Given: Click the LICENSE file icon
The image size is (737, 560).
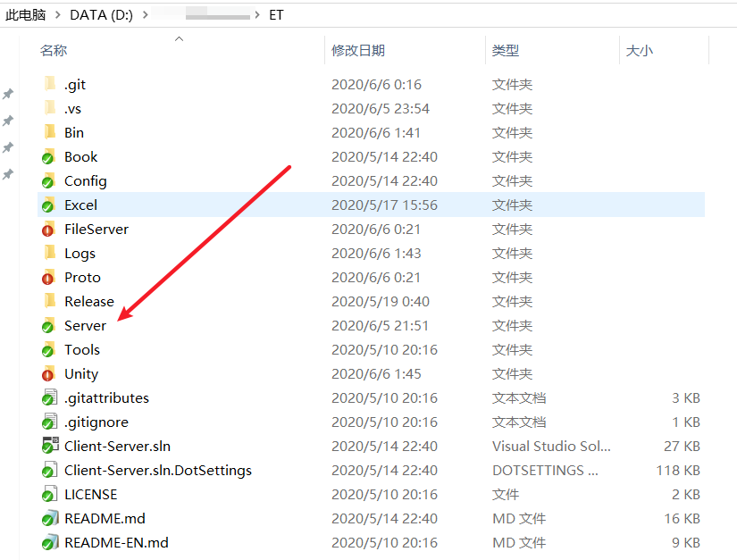Looking at the screenshot, I should pos(49,494).
